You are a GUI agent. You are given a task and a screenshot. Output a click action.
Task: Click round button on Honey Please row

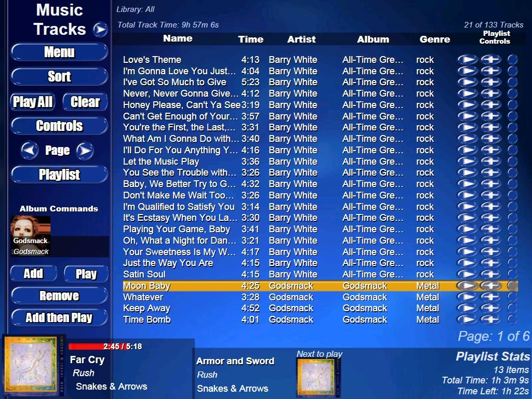[x=512, y=105]
